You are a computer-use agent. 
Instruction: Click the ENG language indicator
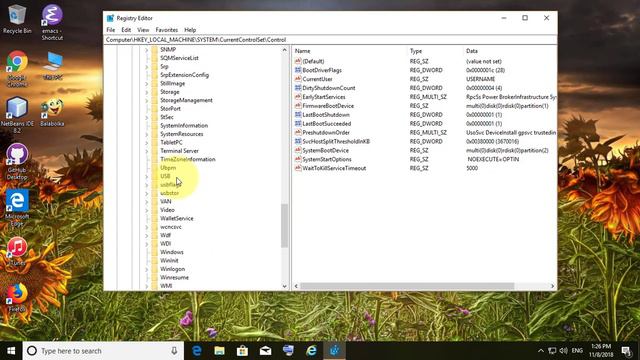[x=577, y=351]
